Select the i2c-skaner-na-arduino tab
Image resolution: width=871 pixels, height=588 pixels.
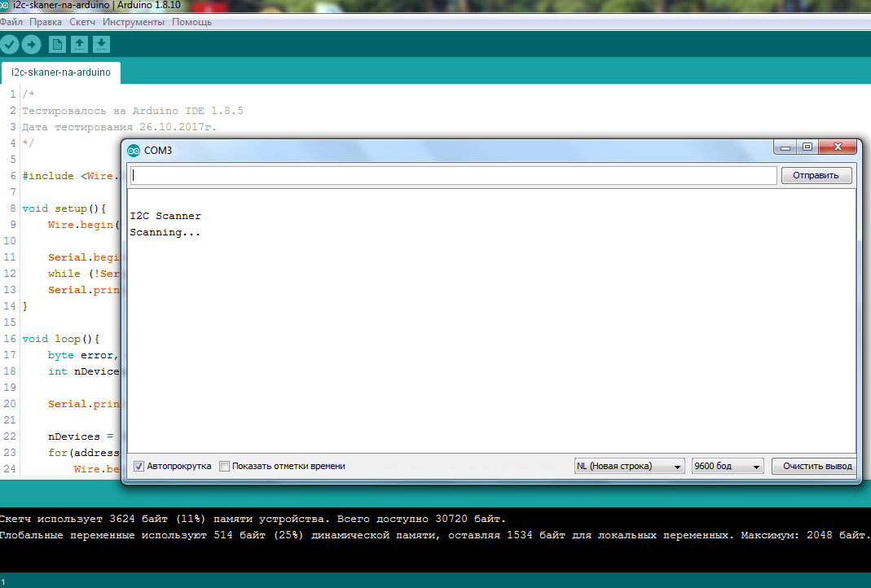[61, 72]
